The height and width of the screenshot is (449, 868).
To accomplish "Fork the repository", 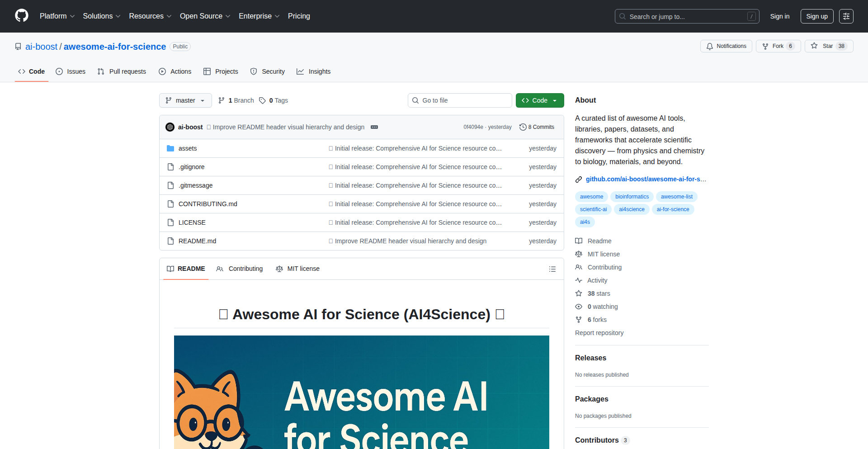I will (x=773, y=46).
